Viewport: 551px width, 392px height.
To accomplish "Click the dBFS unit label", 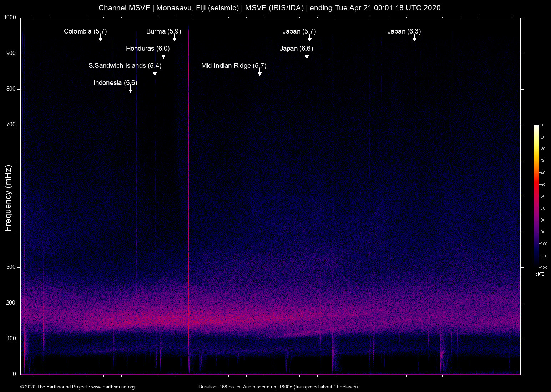I will point(540,274).
